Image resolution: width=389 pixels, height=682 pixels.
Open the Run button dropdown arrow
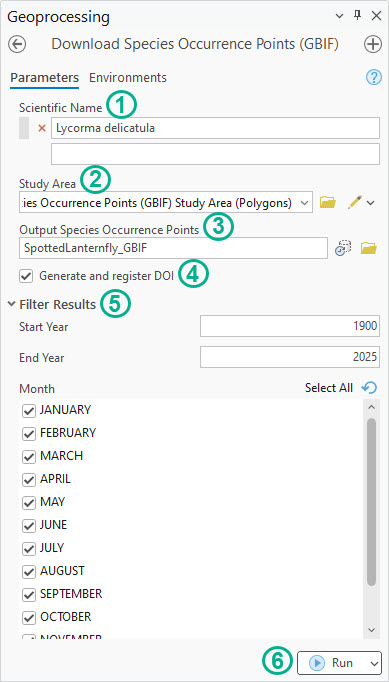(375, 663)
